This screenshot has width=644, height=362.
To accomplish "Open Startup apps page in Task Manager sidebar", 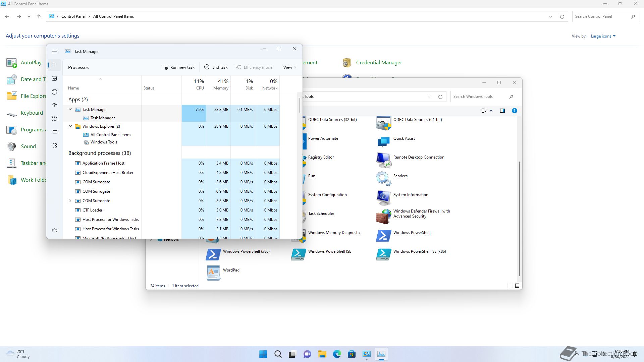I will point(54,105).
